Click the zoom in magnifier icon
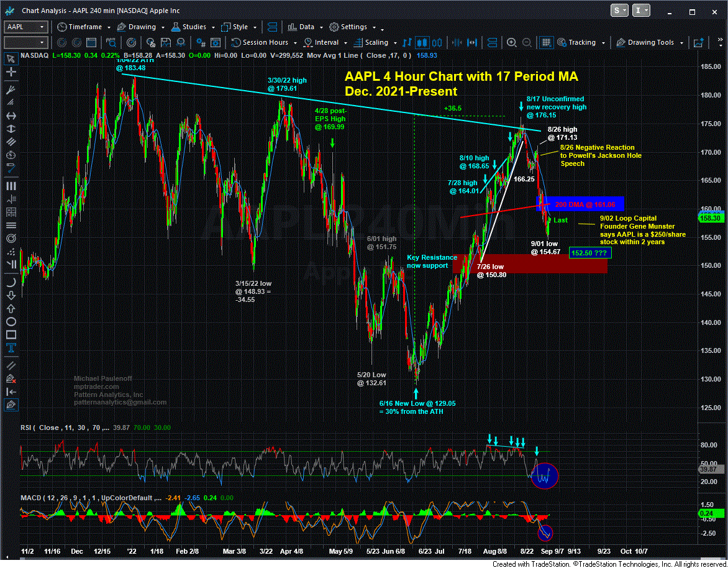 512,43
